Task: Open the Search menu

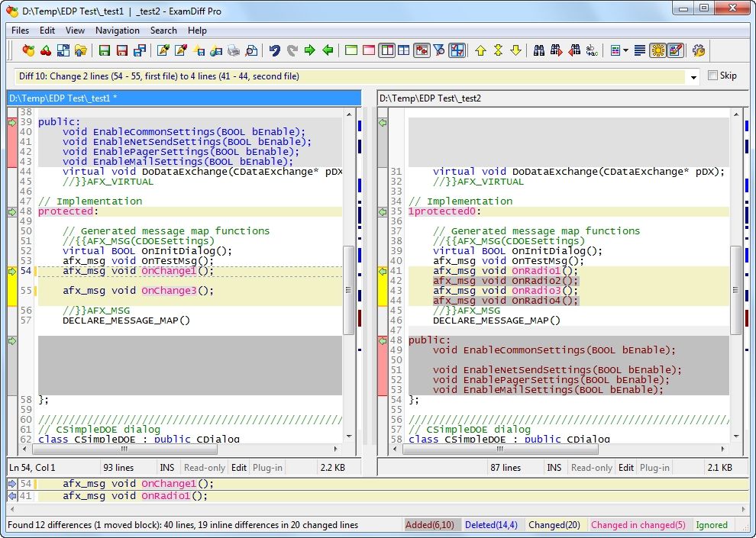Action: [163, 31]
